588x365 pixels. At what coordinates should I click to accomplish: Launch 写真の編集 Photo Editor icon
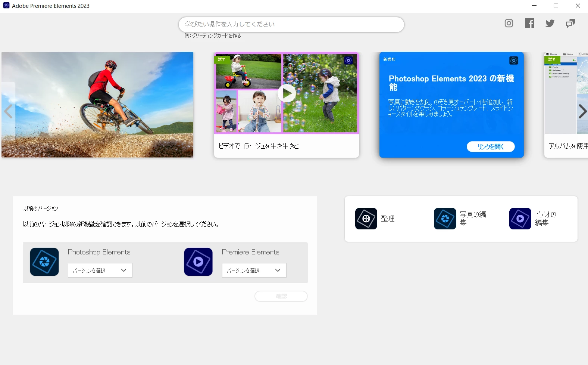coord(445,219)
